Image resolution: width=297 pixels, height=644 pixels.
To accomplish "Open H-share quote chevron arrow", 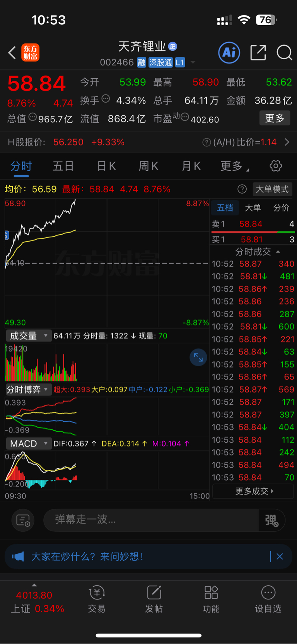I will (287, 142).
